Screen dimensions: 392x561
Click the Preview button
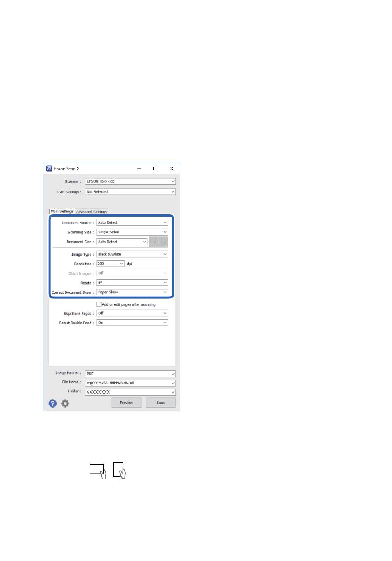(126, 403)
